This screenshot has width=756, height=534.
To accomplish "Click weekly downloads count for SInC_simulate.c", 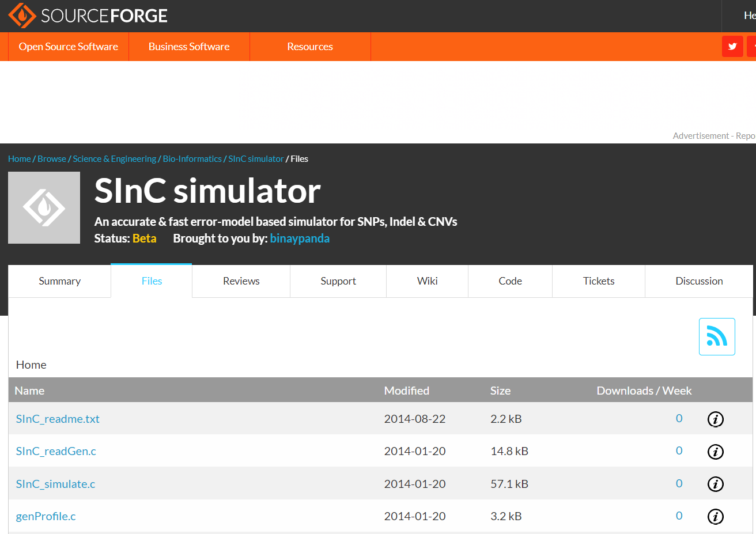I will click(x=679, y=484).
